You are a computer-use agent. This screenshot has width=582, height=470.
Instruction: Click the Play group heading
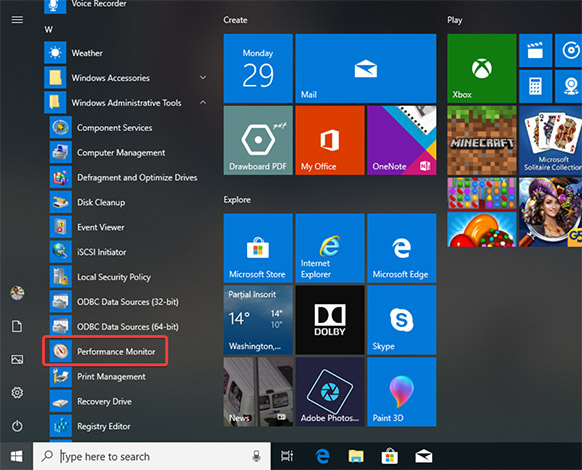point(455,20)
